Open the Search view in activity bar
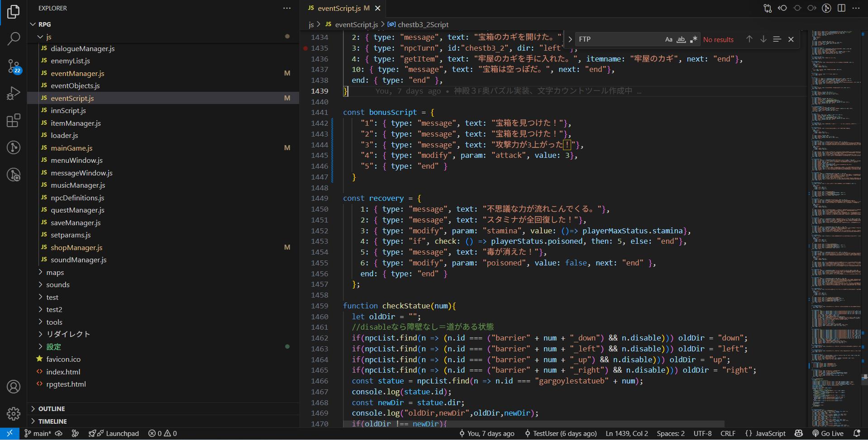The width and height of the screenshot is (868, 440). click(x=14, y=39)
